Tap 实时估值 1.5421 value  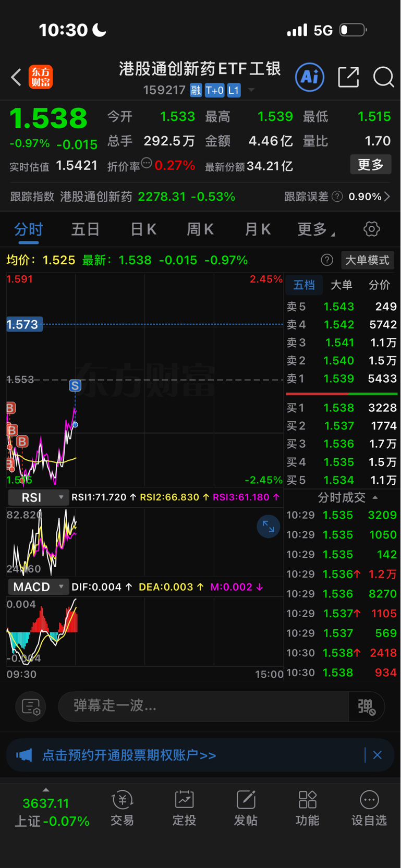(x=77, y=166)
